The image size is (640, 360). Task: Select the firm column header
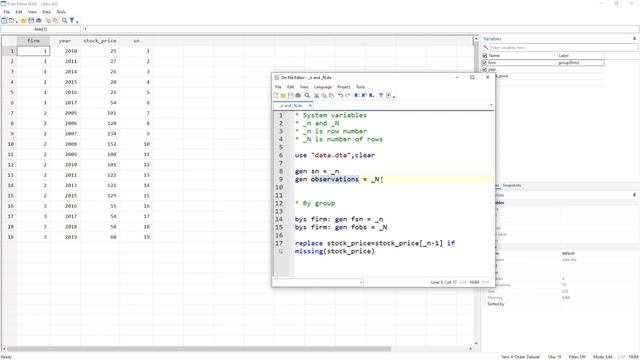[33, 41]
